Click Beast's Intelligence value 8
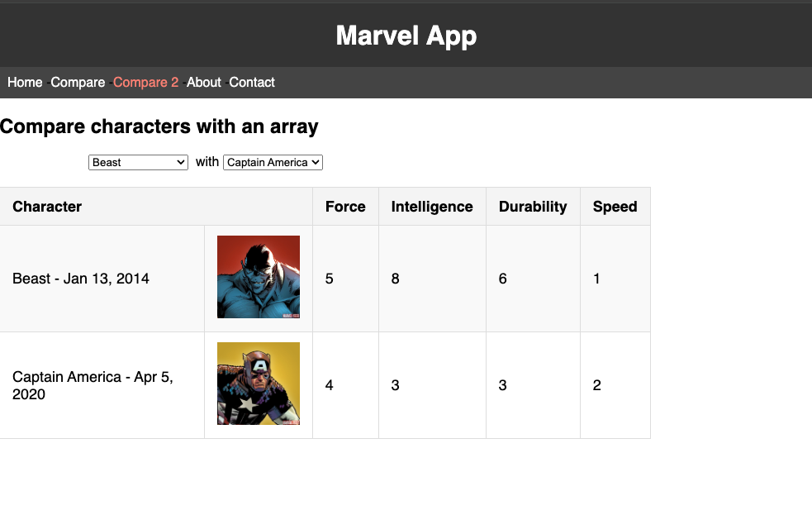Screen dimensions: 812x515 (396, 279)
